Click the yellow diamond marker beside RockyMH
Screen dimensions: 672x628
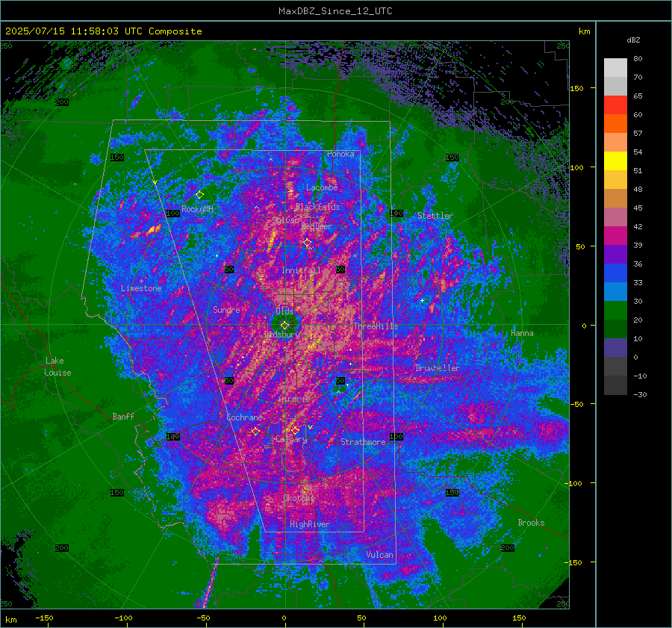[199, 195]
